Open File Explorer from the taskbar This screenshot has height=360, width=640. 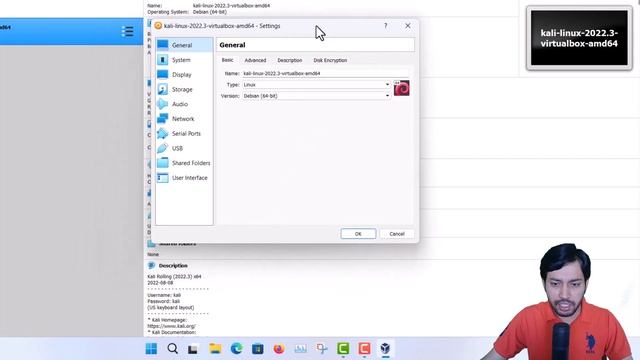(215, 349)
